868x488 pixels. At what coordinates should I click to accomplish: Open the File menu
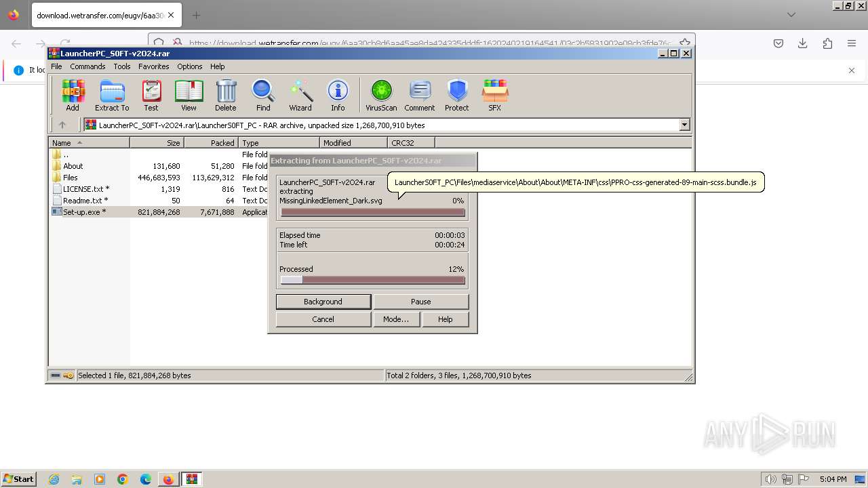coord(56,66)
